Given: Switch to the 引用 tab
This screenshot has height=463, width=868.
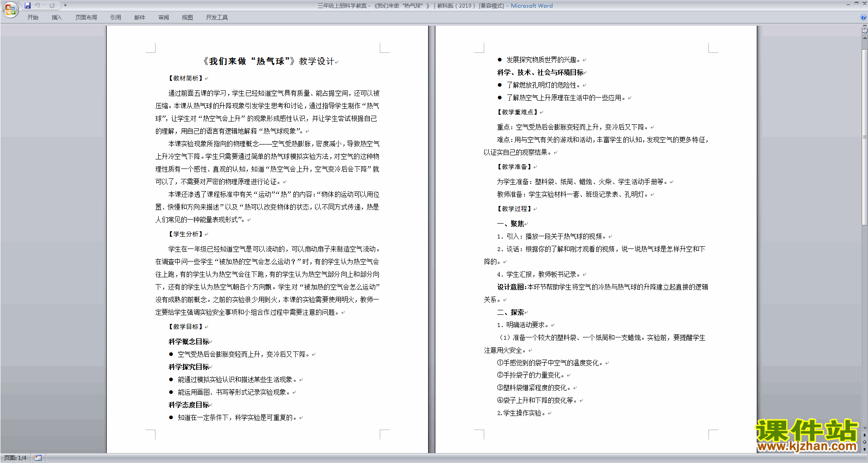Looking at the screenshot, I should [116, 18].
